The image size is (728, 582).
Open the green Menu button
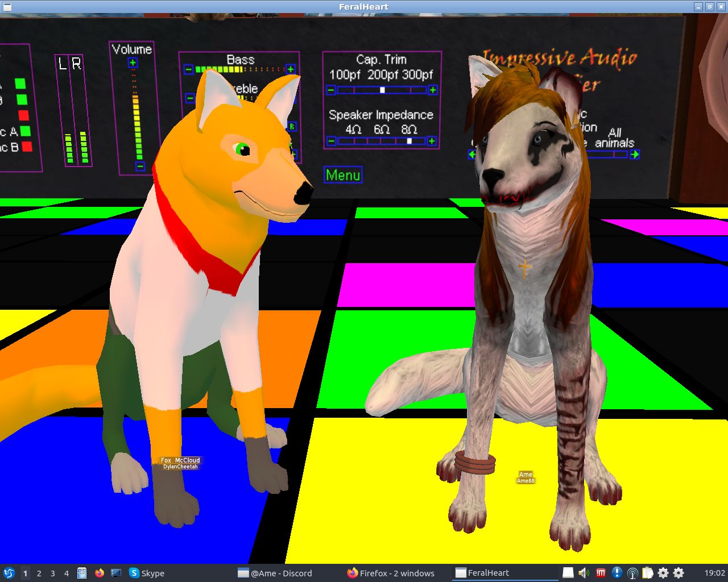pos(343,175)
